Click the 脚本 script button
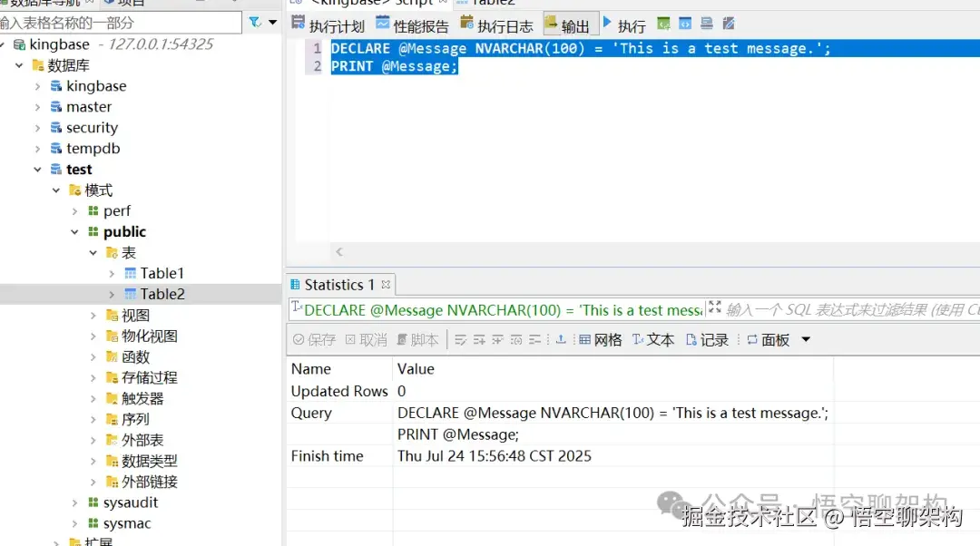 (x=417, y=340)
